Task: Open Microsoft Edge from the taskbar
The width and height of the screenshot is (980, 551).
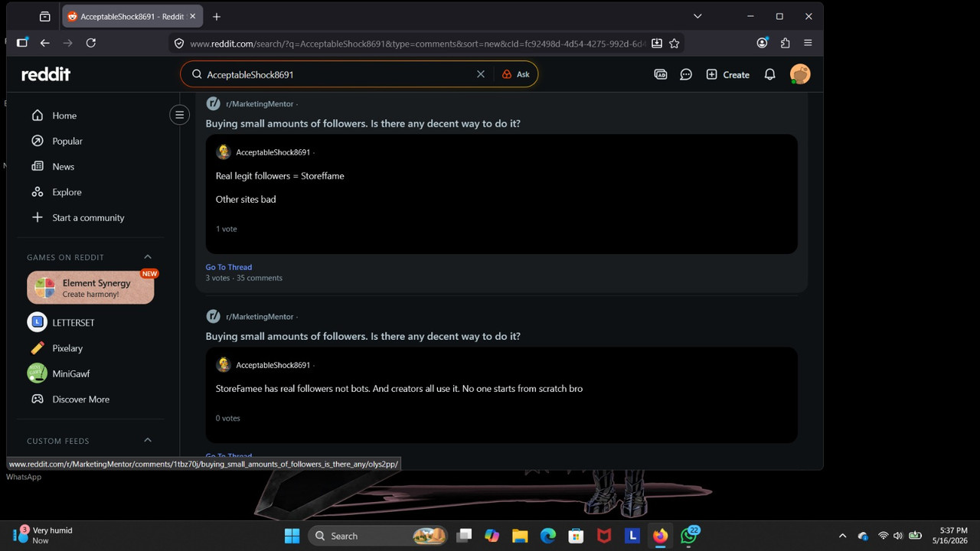Action: tap(548, 536)
